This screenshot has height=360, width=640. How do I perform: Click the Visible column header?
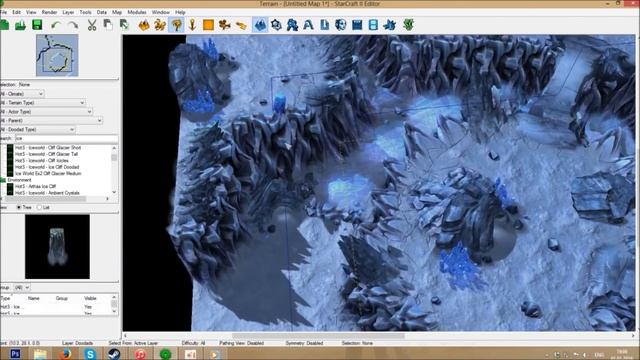(90, 298)
